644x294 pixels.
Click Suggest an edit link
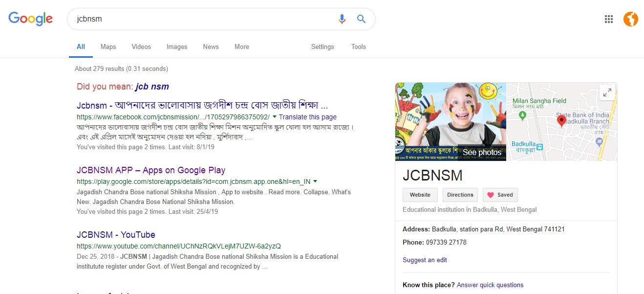[x=425, y=260]
